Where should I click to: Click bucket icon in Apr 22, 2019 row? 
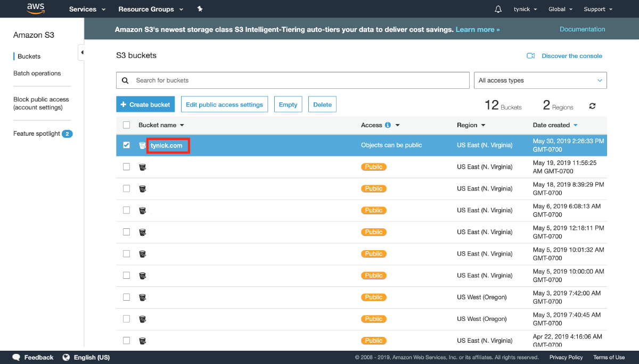[x=142, y=341]
